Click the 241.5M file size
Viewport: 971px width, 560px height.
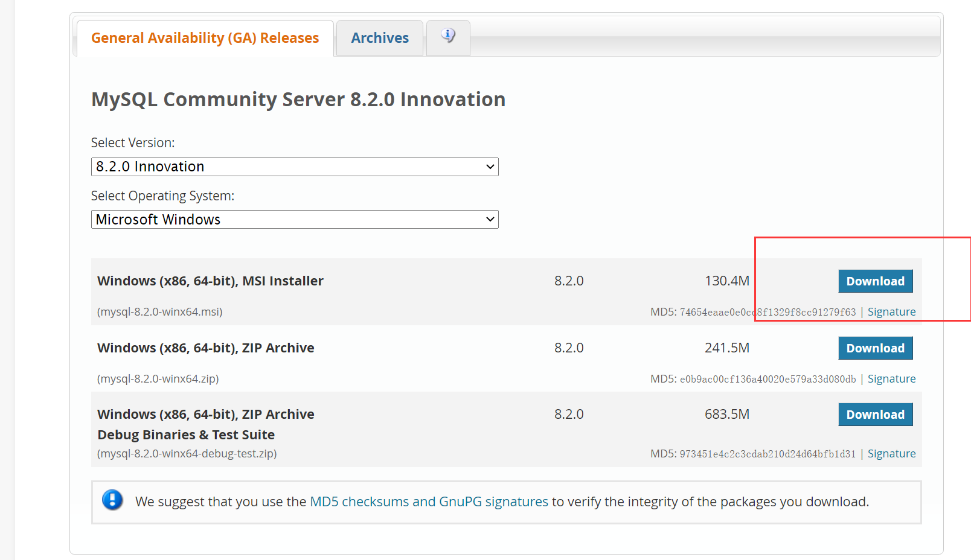727,348
